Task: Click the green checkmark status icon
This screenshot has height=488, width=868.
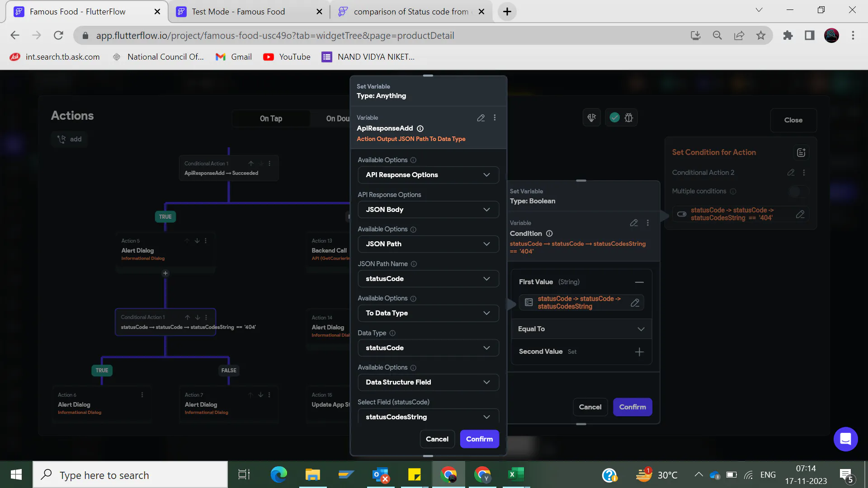Action: pyautogui.click(x=614, y=118)
